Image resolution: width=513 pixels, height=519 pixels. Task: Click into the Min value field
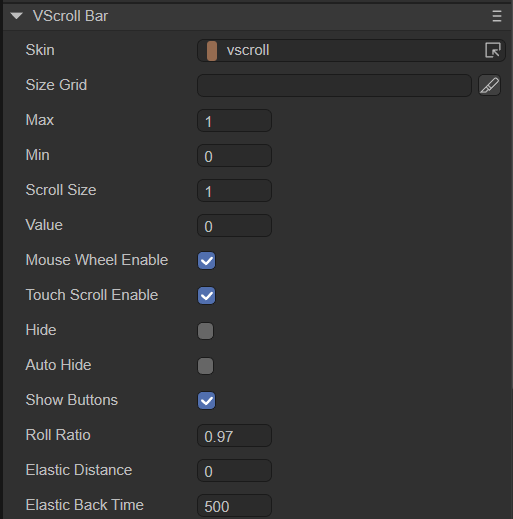tap(234, 155)
